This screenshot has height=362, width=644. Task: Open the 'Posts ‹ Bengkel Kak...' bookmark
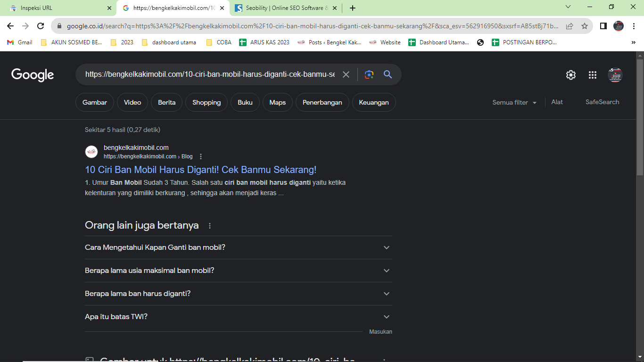click(330, 42)
